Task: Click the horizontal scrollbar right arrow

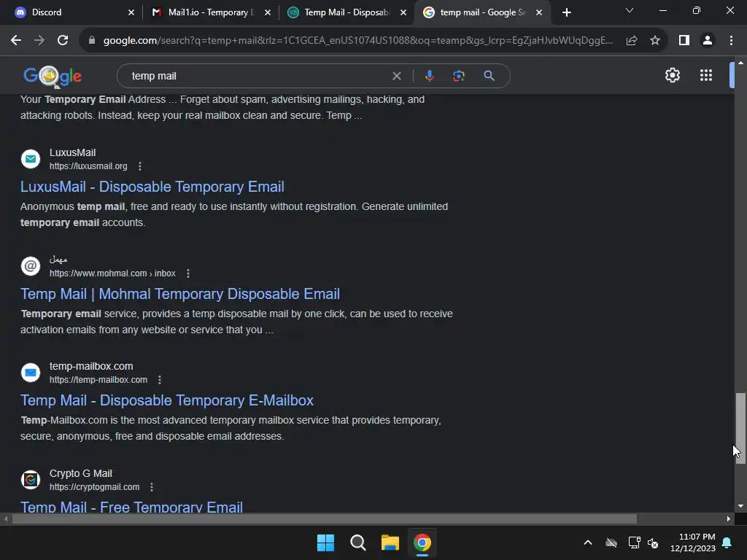Action: (729, 518)
